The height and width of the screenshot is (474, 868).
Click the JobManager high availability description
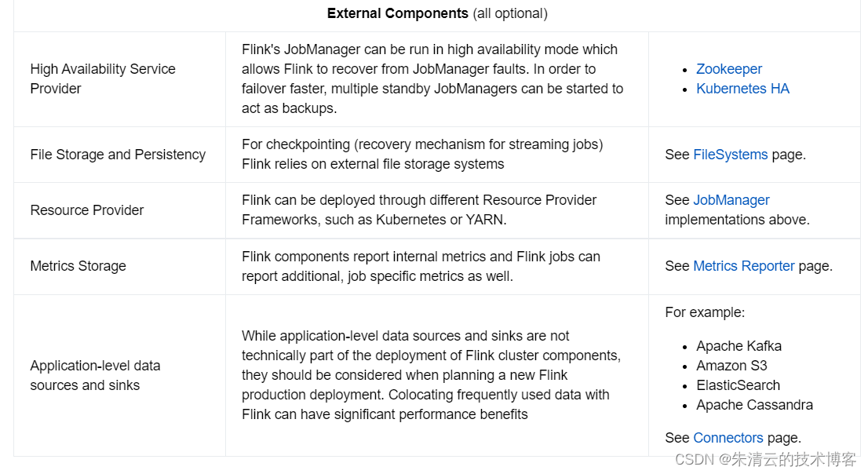432,78
